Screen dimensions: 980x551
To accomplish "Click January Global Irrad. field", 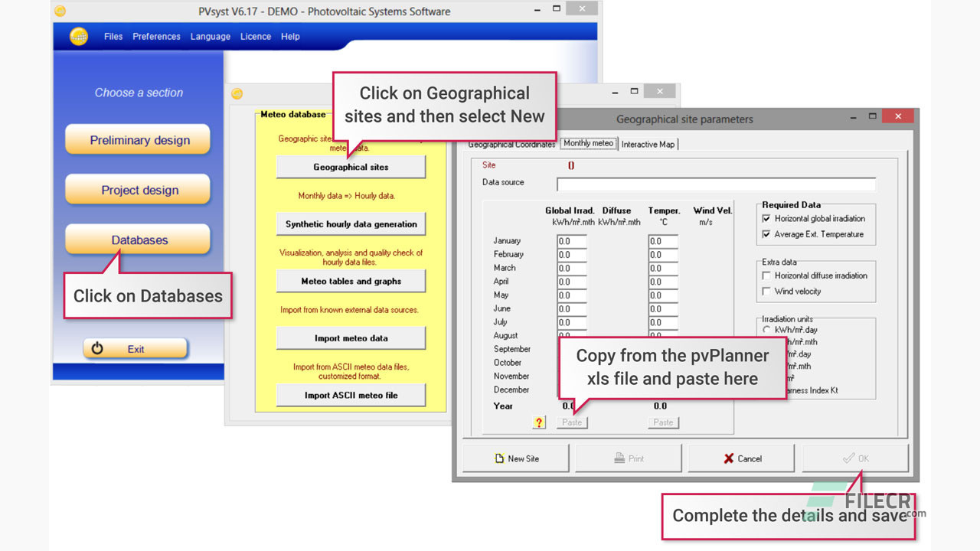I will [x=572, y=241].
